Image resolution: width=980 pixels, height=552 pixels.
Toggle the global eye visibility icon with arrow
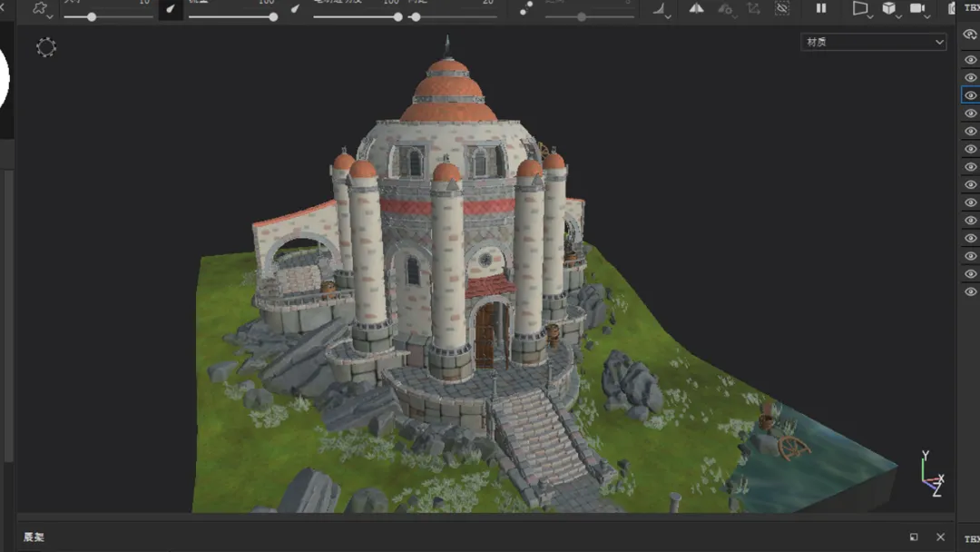970,34
